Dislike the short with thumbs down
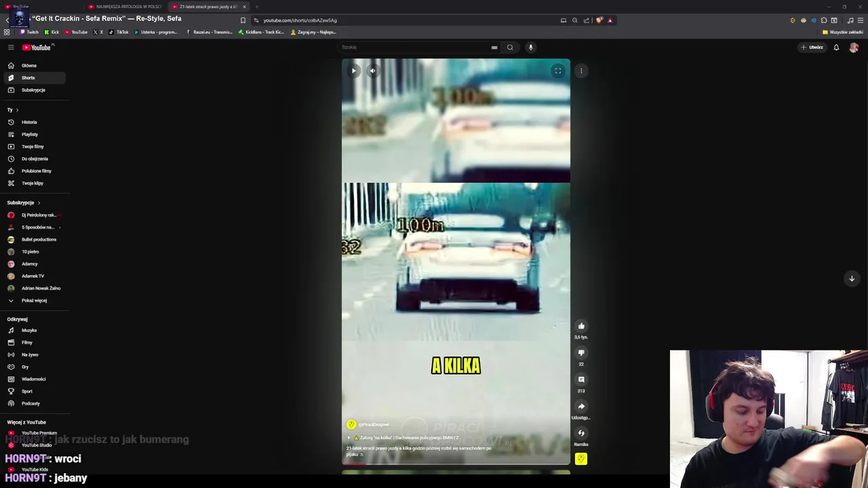Screen dimensions: 868x488 (581, 353)
